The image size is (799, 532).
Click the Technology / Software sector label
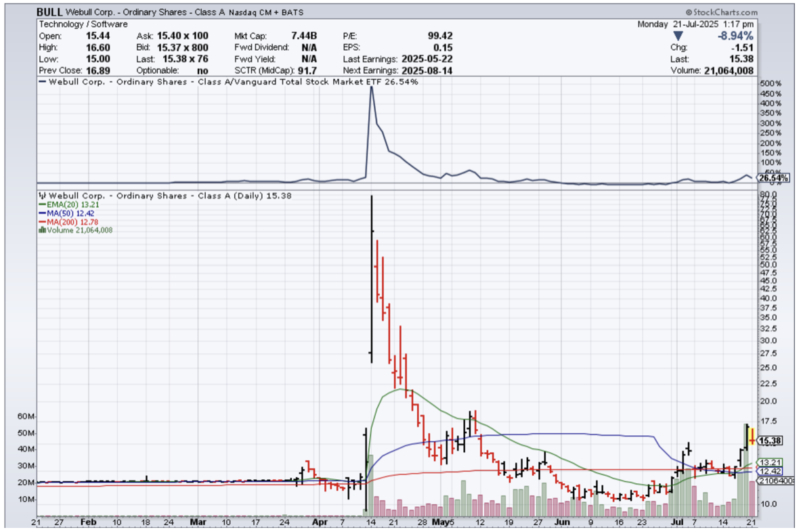click(83, 24)
